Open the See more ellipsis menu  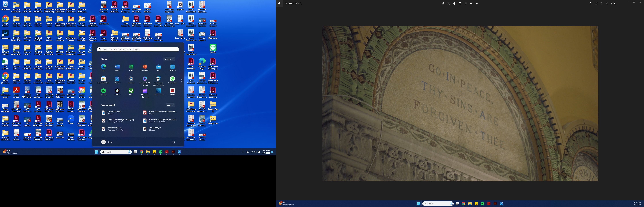coord(477,3)
